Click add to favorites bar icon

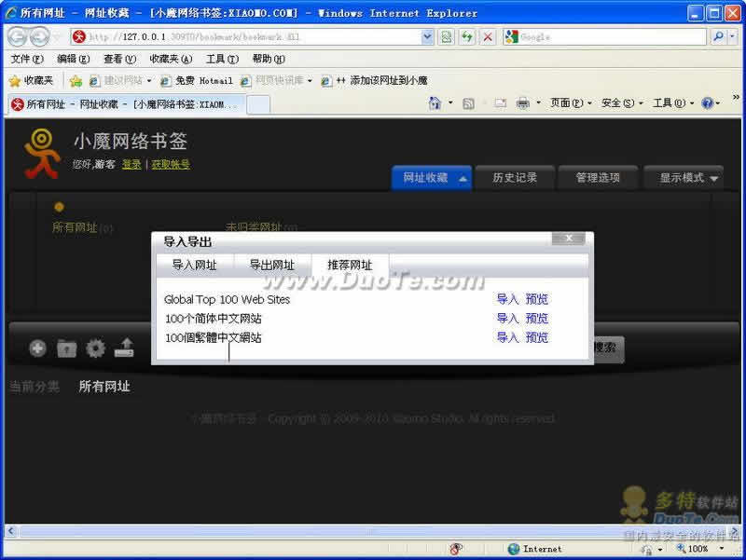coord(76,81)
